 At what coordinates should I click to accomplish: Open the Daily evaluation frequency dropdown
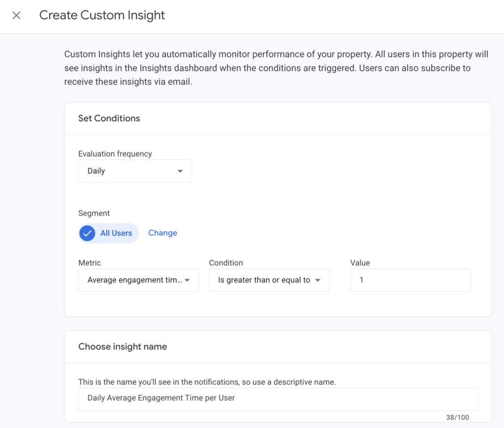pos(135,171)
